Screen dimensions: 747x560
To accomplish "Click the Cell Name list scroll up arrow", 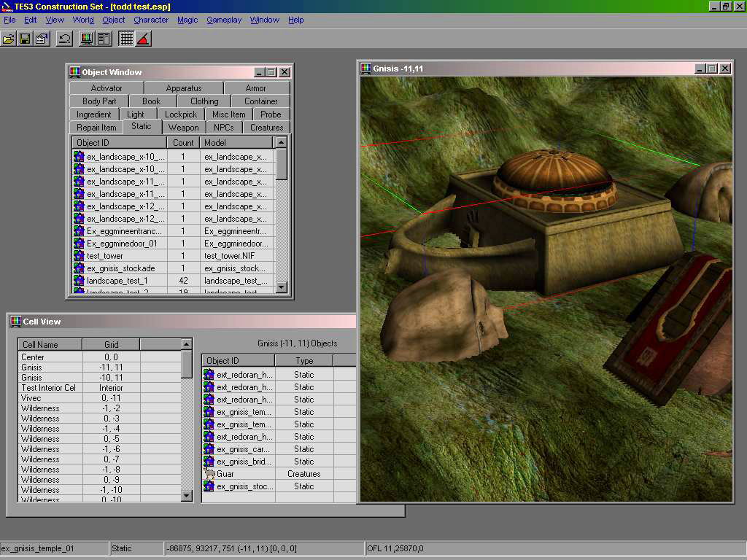I will [x=187, y=344].
